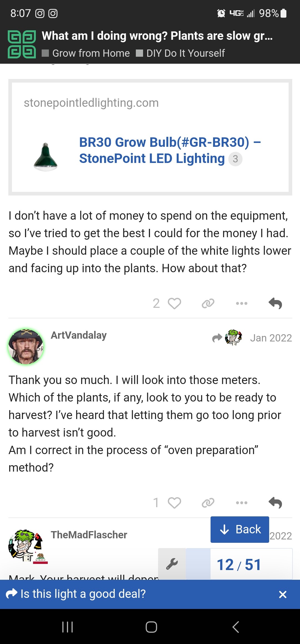Show more actions for ArtVandalay's post
Image resolution: width=300 pixels, height=644 pixels.
point(242,503)
